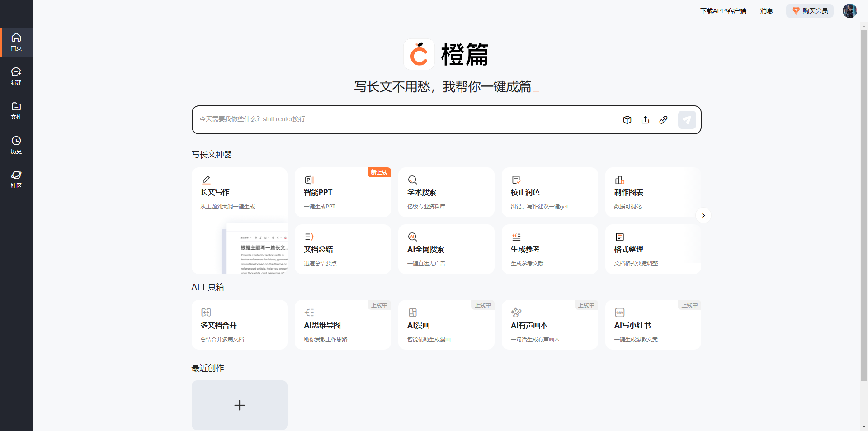Click the AI工具箱 section heading
The height and width of the screenshot is (431, 868).
tap(208, 287)
